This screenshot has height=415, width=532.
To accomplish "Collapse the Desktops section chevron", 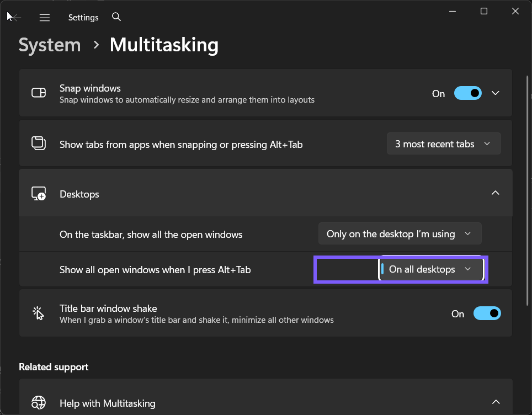I will (x=496, y=193).
